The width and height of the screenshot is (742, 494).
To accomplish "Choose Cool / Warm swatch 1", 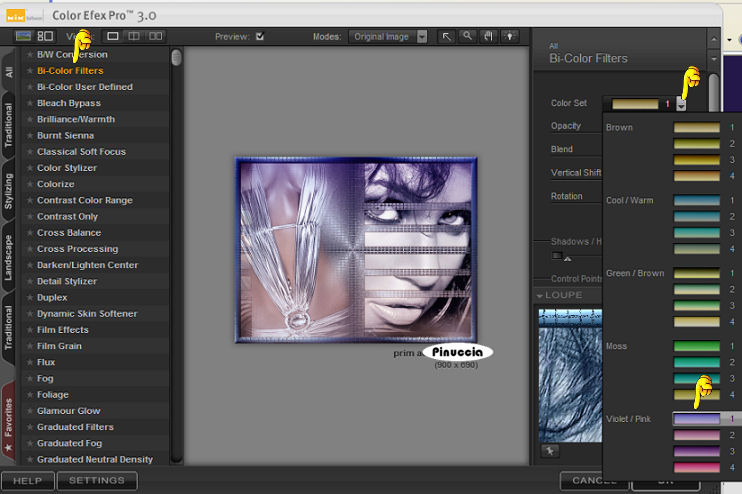I will coord(697,200).
